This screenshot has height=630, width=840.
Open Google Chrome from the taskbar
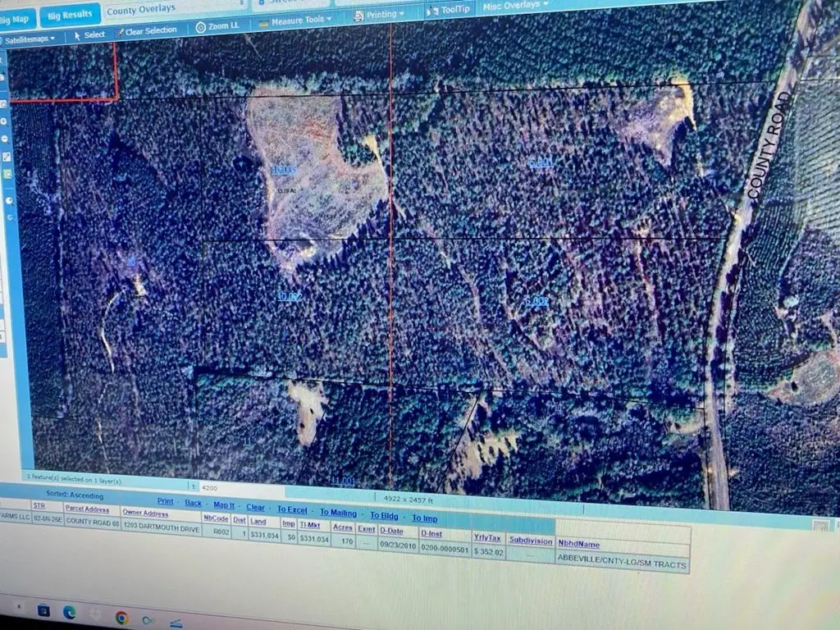pyautogui.click(x=121, y=617)
